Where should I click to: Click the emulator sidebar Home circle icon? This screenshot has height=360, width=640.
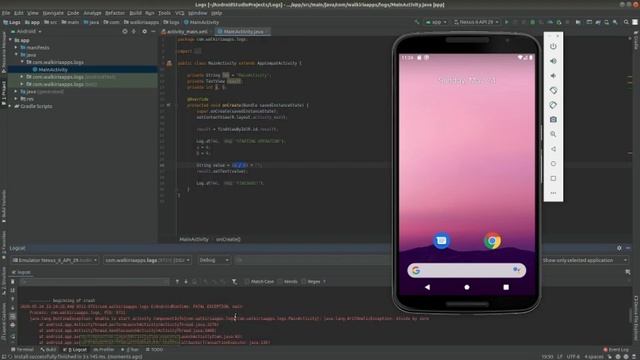553,164
